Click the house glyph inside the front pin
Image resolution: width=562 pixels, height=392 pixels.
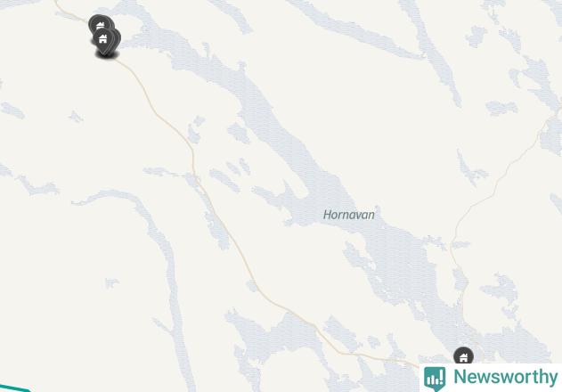point(102,38)
